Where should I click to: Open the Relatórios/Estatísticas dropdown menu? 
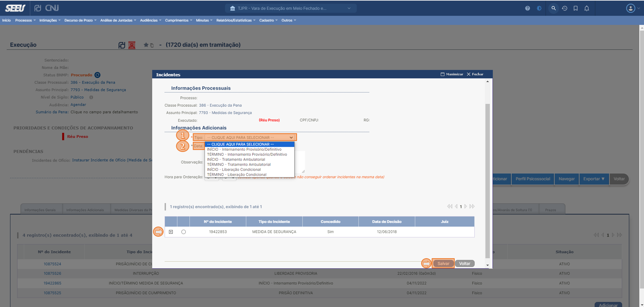coord(236,20)
